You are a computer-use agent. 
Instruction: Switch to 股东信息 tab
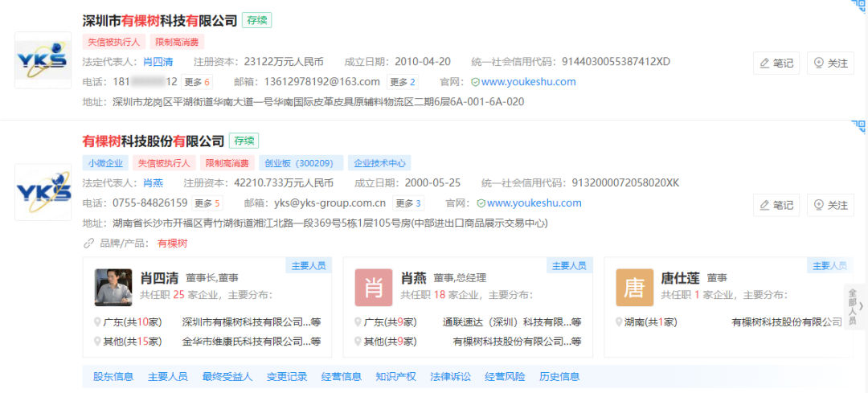113,377
